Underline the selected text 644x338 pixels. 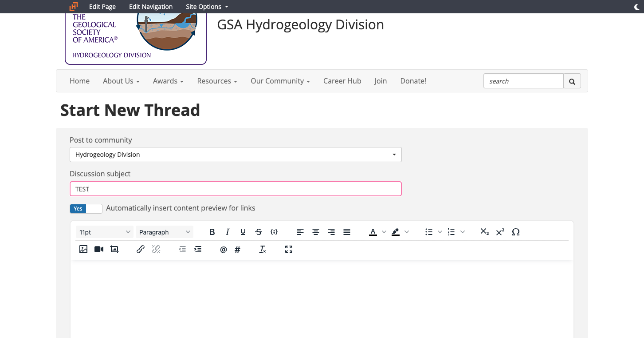(243, 232)
